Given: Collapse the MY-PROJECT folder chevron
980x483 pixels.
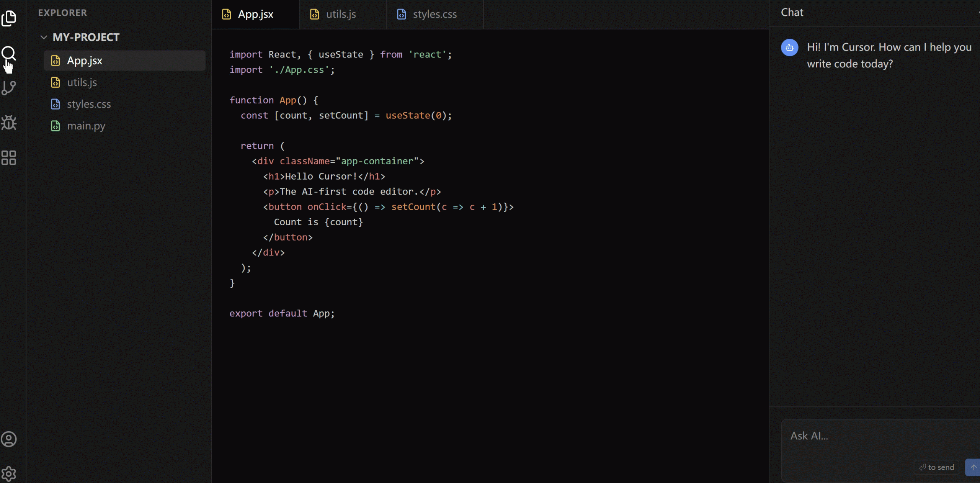Looking at the screenshot, I should point(44,37).
